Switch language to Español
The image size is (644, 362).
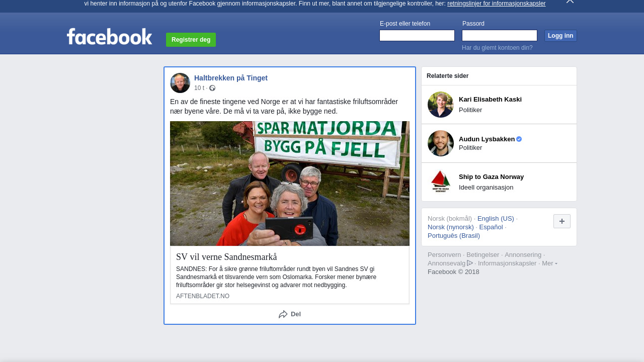coord(491,227)
